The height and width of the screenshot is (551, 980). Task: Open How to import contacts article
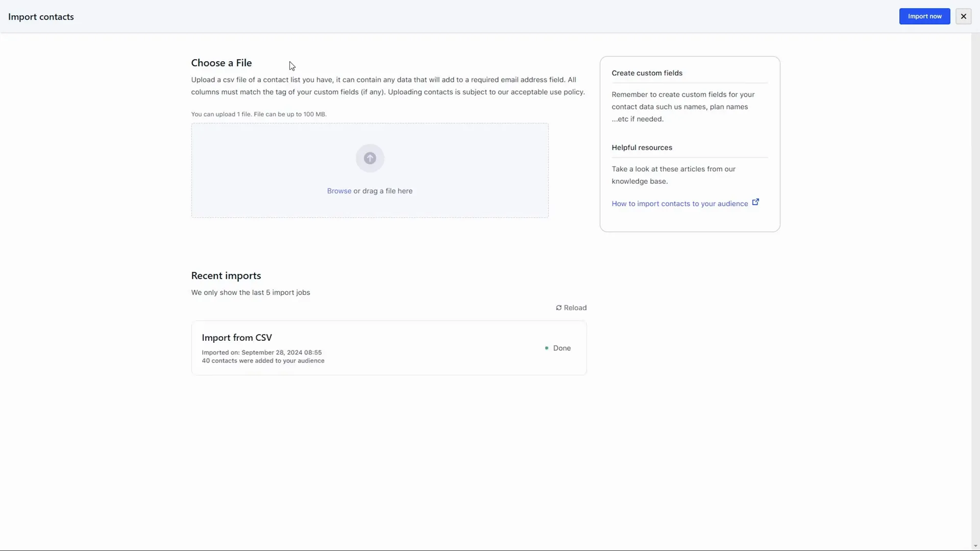point(679,204)
